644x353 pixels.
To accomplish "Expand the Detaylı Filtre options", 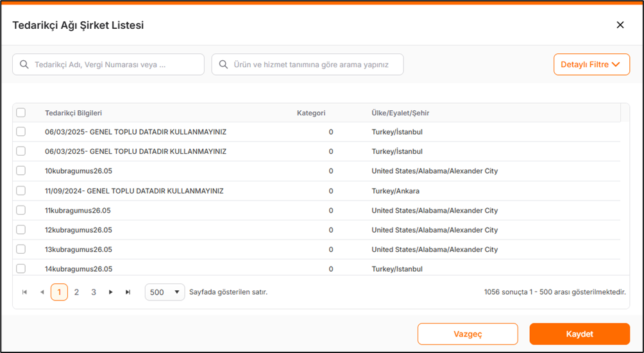I will (591, 65).
